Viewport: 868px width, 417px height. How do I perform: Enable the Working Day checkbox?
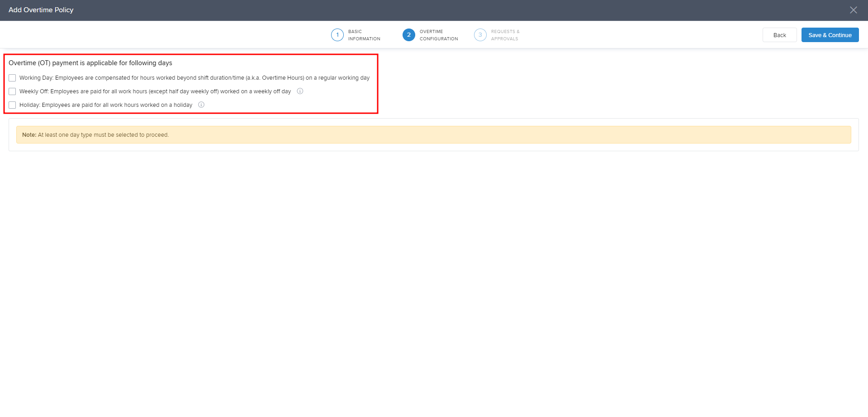click(x=12, y=78)
